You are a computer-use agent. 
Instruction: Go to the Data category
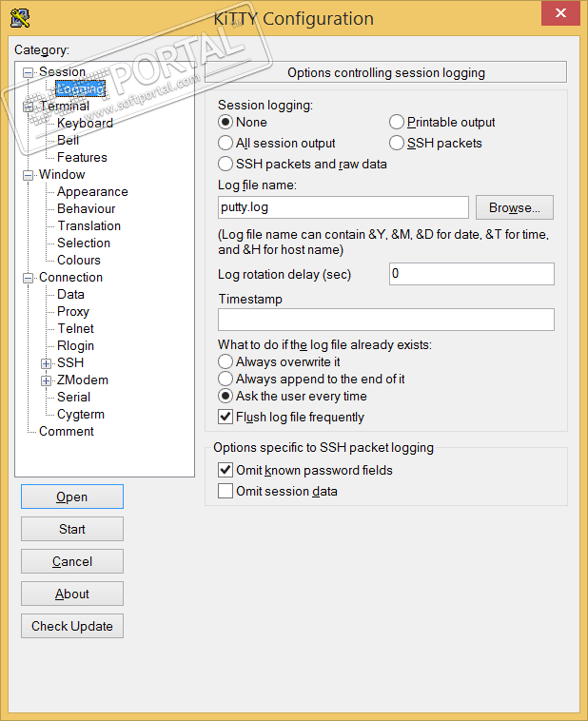point(70,294)
